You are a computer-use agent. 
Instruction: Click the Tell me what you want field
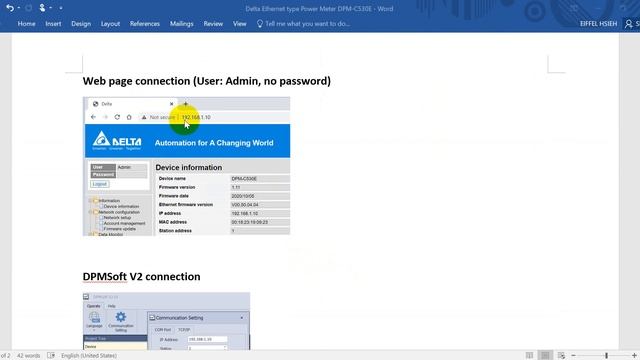[x=307, y=24]
